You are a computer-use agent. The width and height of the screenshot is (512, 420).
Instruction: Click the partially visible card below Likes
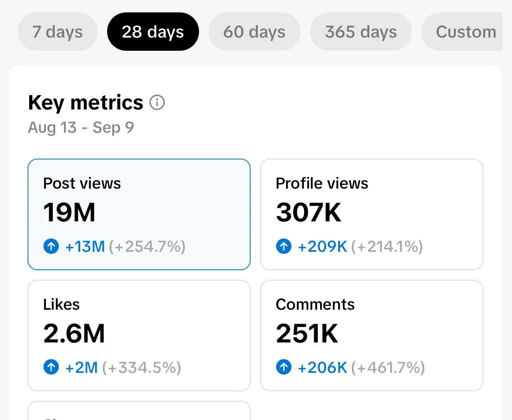(x=139, y=411)
